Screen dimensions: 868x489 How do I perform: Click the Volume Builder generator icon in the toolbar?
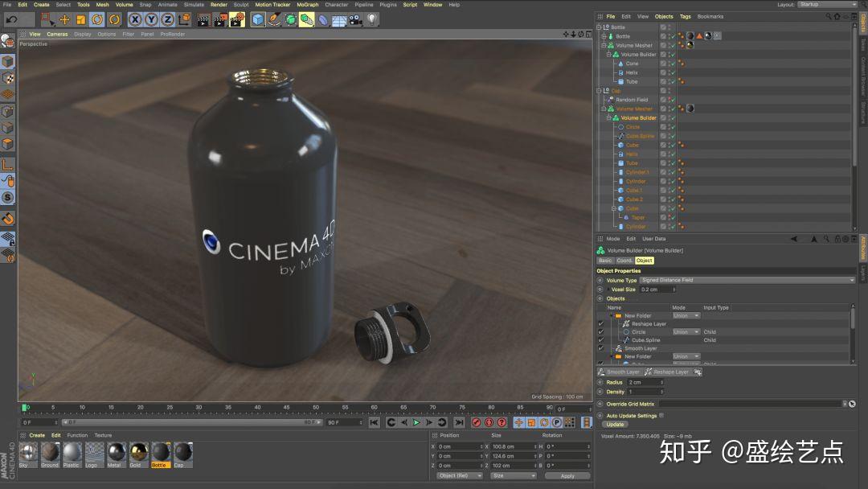click(307, 20)
